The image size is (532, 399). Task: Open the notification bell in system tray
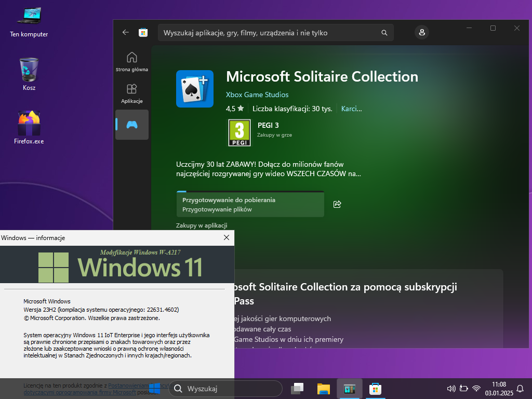(520, 389)
